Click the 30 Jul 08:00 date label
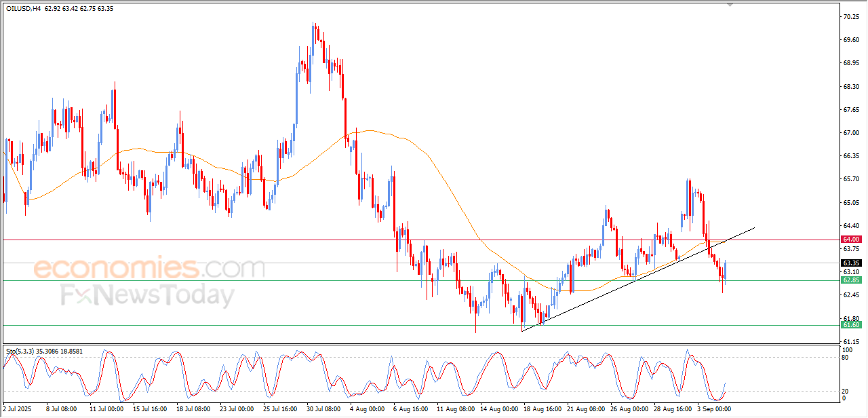Screen dimensions: 868x418 pyautogui.click(x=323, y=409)
